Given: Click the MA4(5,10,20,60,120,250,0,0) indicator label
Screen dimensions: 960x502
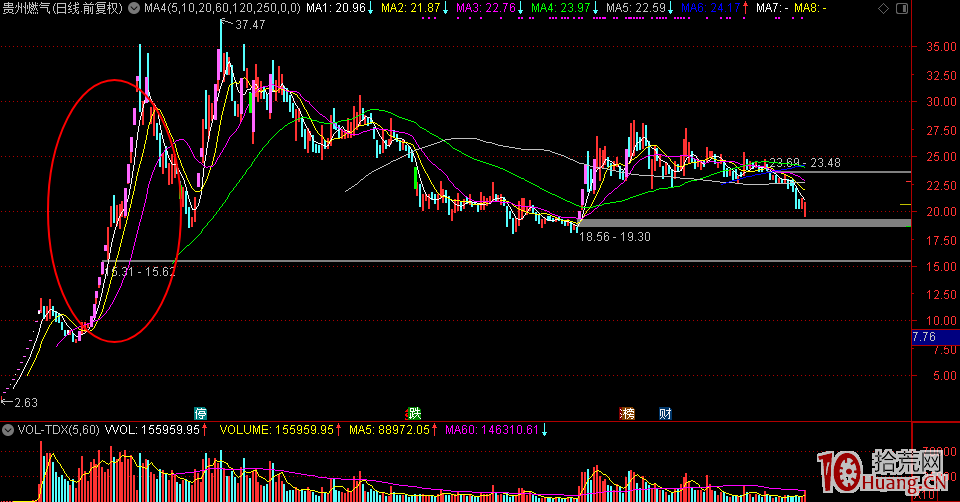Looking at the screenshot, I should coord(222,8).
